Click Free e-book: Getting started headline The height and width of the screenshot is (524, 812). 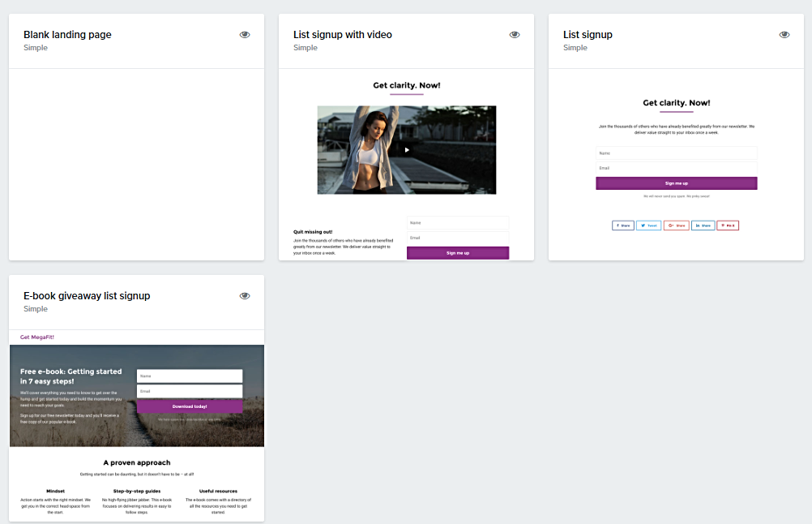(71, 376)
